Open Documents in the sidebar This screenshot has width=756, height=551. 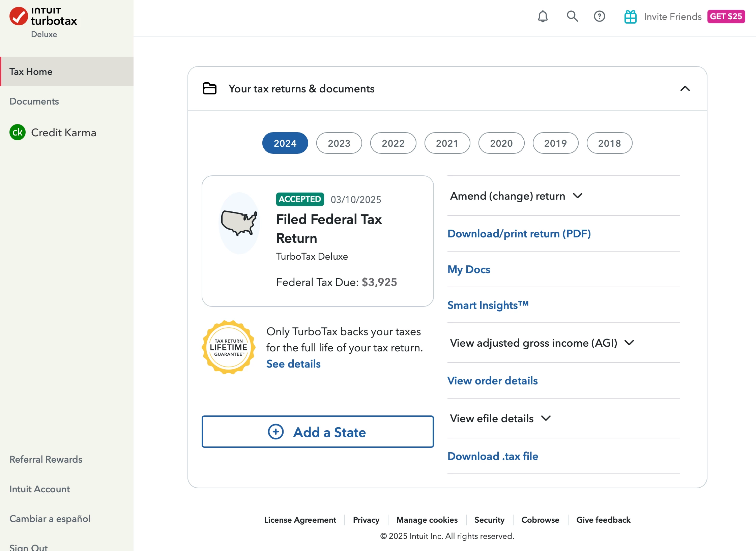click(x=34, y=101)
